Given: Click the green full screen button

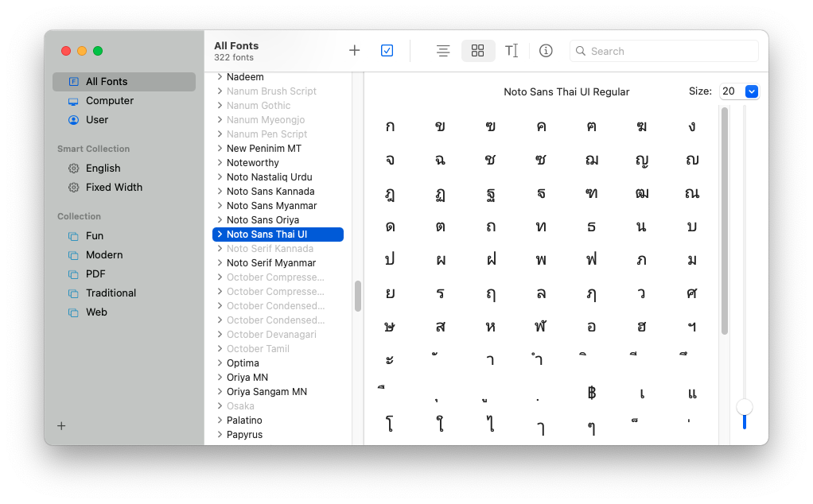Looking at the screenshot, I should click(x=98, y=51).
